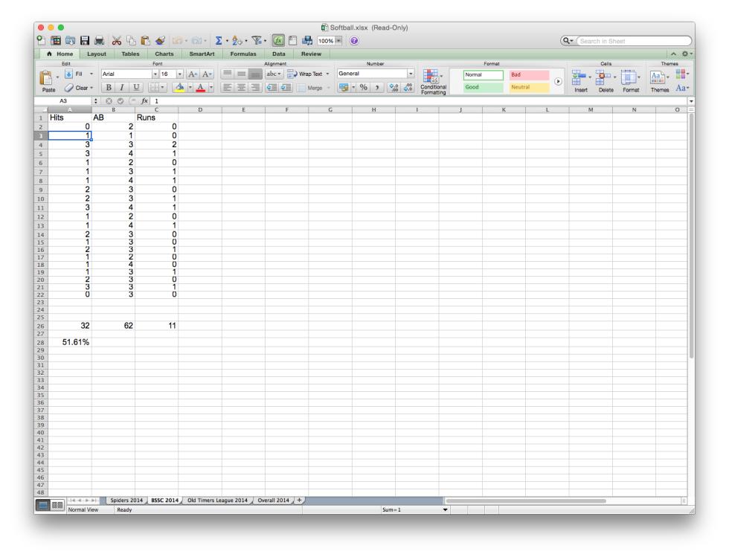Switch to BSSC 2014 sheet tab

pos(164,500)
